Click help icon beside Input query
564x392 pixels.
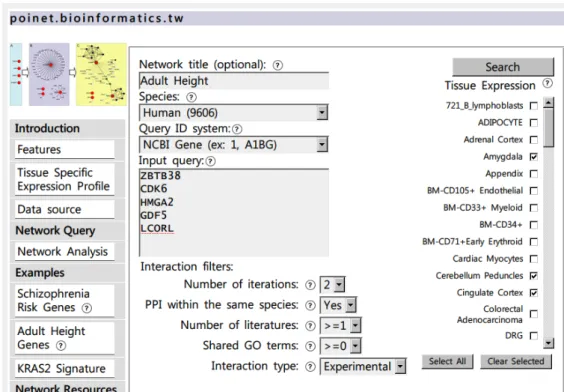tap(211, 161)
